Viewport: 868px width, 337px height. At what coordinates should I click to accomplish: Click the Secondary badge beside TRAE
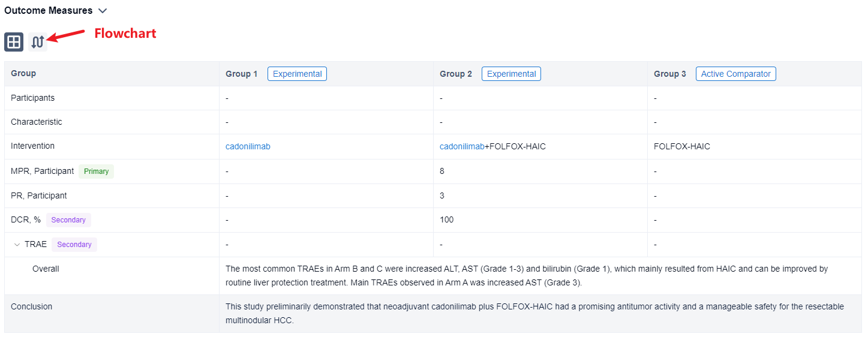[x=74, y=245]
